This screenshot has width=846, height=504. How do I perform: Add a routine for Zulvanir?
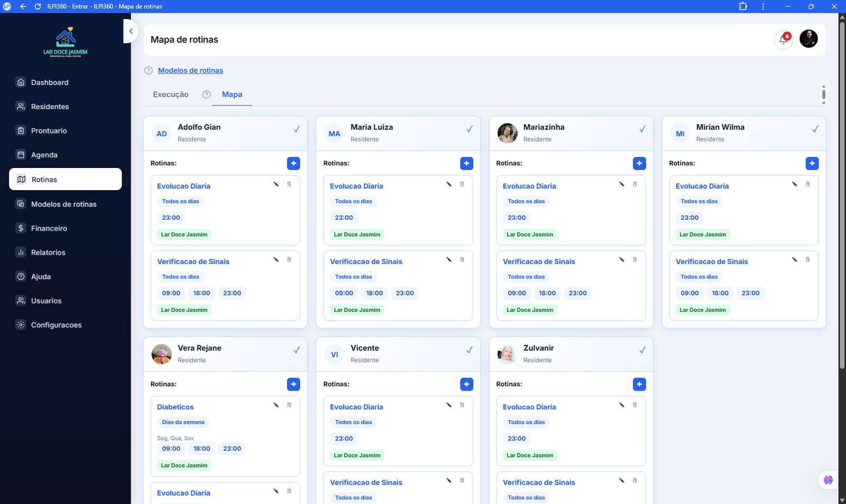639,384
